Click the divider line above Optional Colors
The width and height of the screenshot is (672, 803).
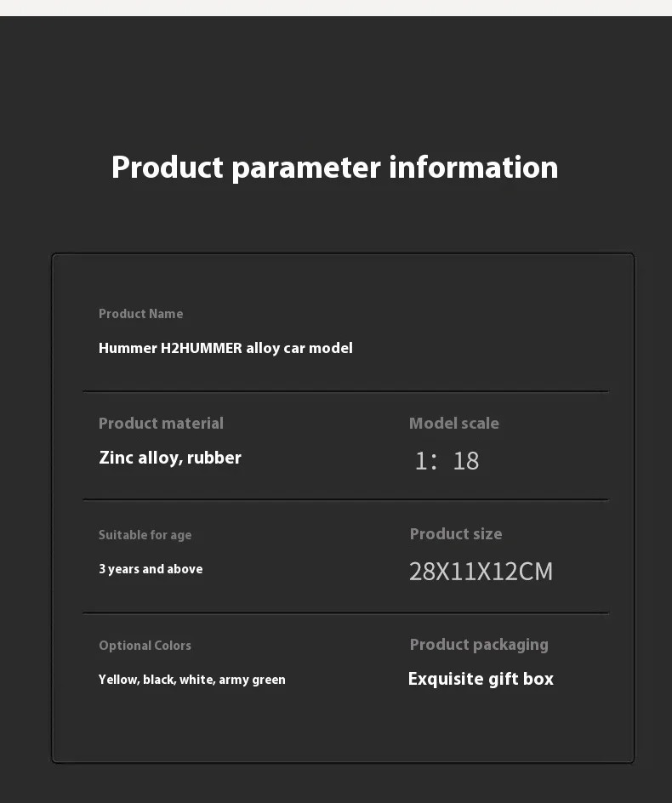point(345,612)
